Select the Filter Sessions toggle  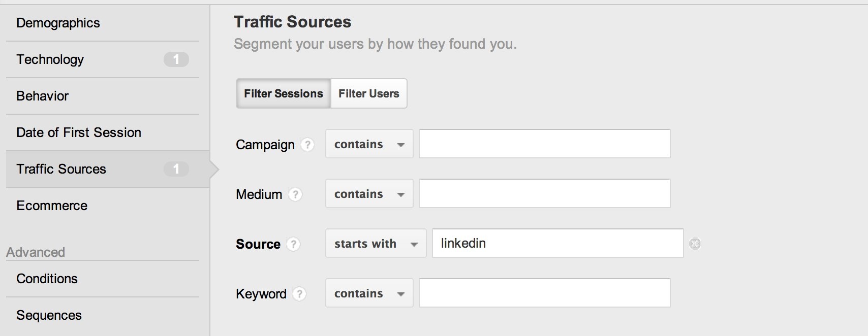[284, 93]
